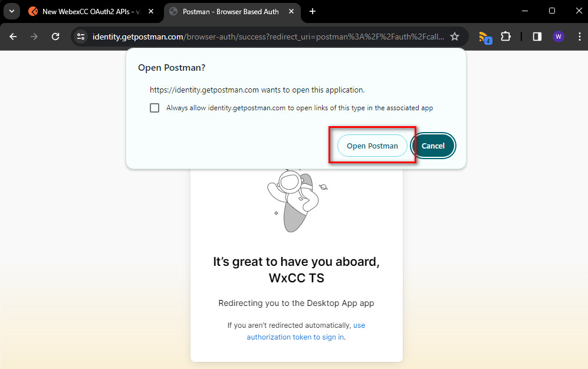This screenshot has height=369, width=588.
Task: Open the authorization token sign-in link
Action: pos(306,331)
